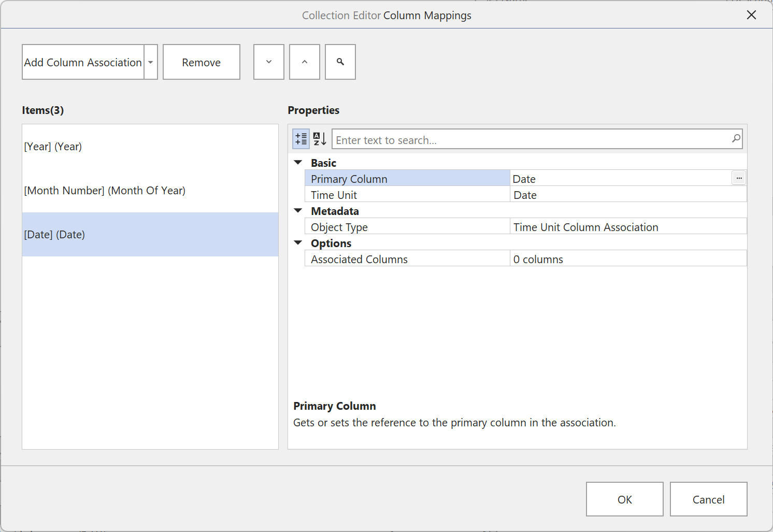This screenshot has width=773, height=532.
Task: Sort properties alphabetically
Action: click(x=319, y=139)
